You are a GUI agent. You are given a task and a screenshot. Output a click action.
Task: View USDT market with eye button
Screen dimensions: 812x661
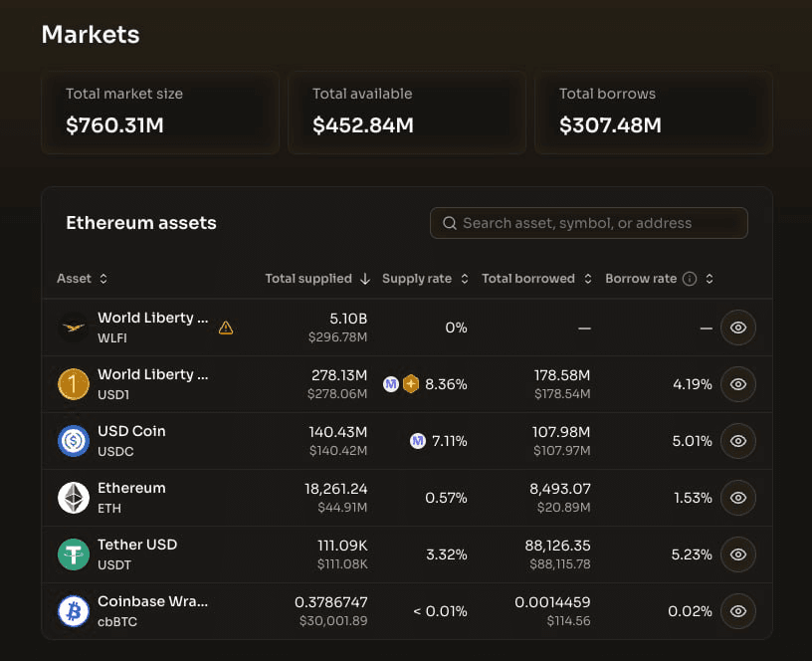coord(738,554)
